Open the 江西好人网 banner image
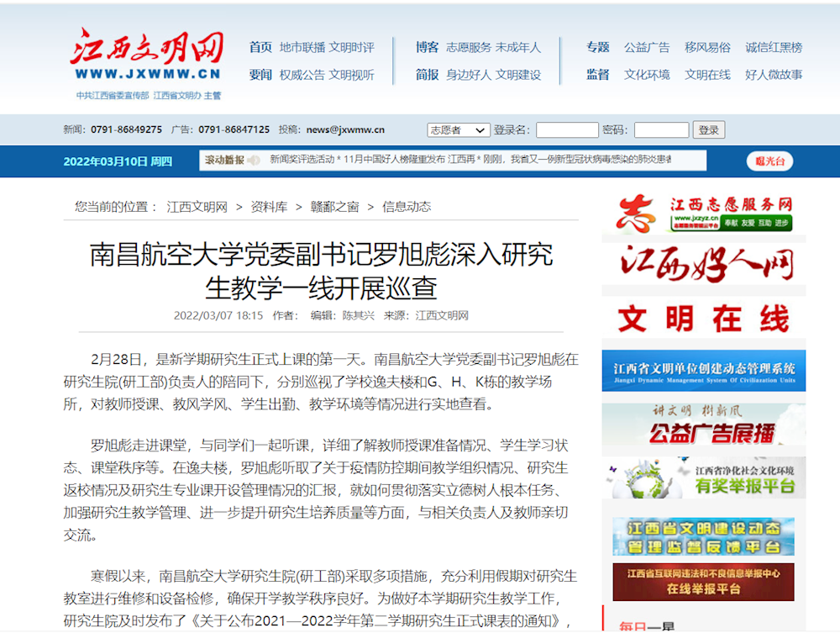Viewport: 840px width, 633px height. point(703,265)
